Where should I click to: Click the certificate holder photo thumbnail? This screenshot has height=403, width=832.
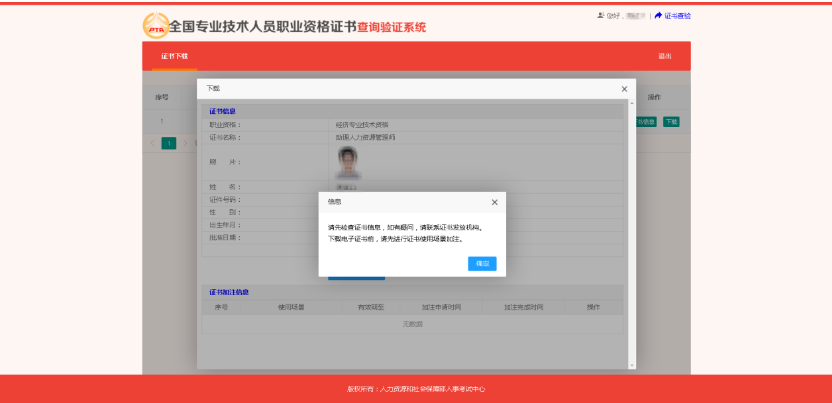(x=348, y=162)
